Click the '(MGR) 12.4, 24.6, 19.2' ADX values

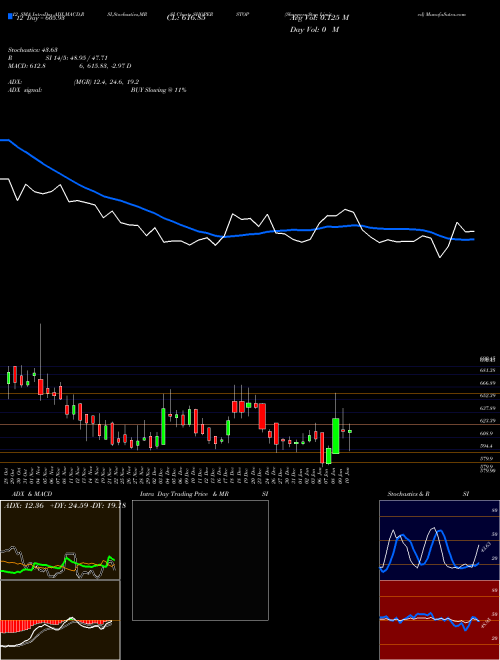click(x=106, y=82)
